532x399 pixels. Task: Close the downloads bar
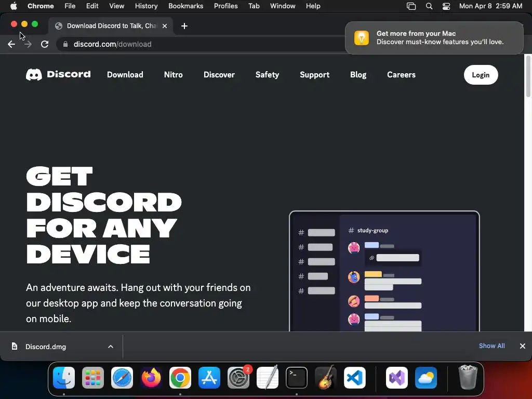(x=522, y=345)
